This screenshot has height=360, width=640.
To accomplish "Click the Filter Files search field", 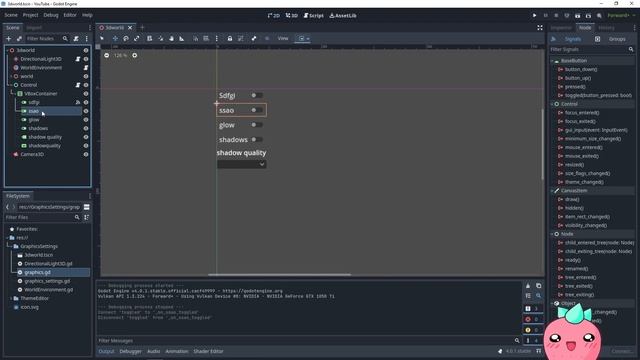I will point(42,217).
